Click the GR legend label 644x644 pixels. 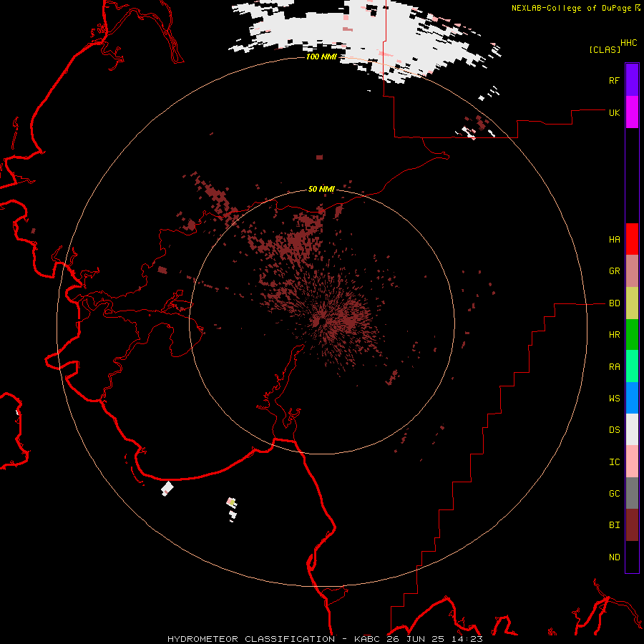[615, 271]
